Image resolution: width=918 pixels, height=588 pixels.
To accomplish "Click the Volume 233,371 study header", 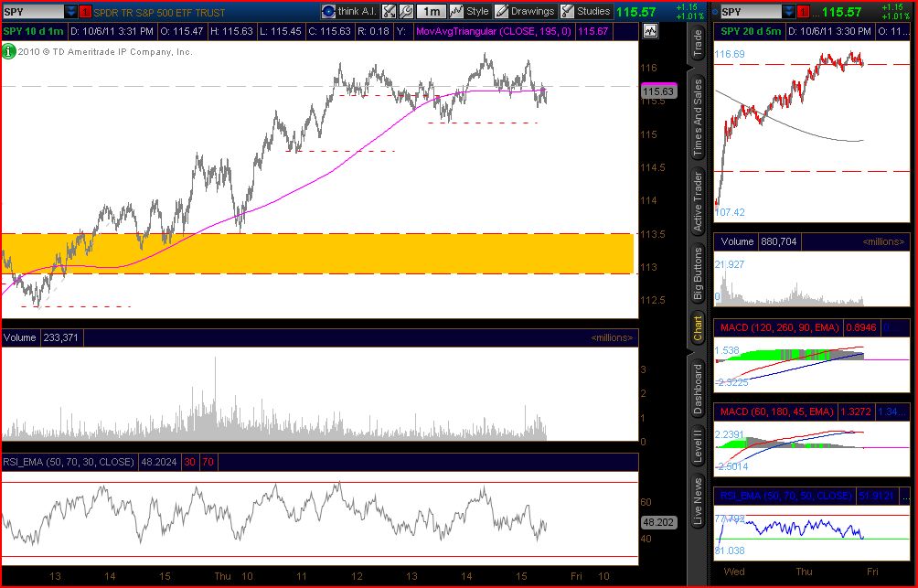I will tap(43, 338).
